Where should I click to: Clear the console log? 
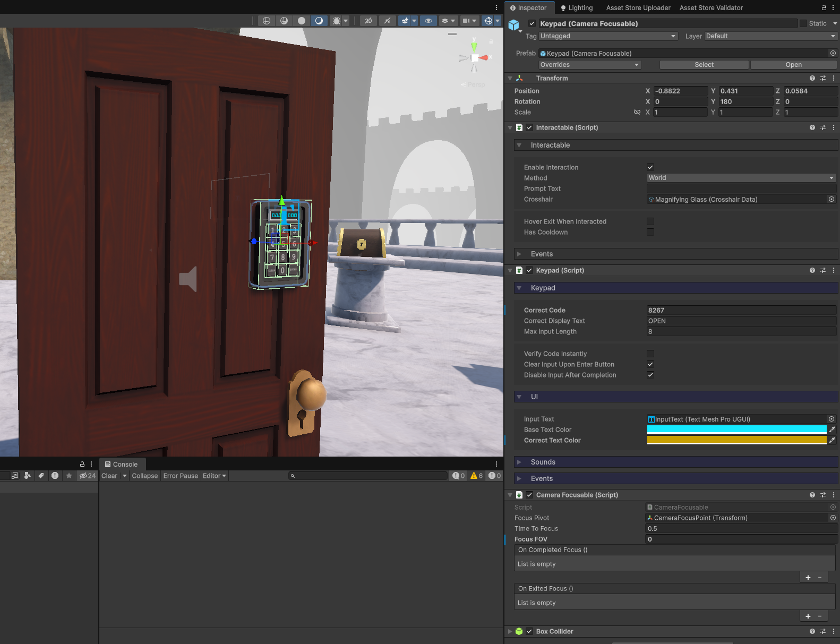coord(109,476)
